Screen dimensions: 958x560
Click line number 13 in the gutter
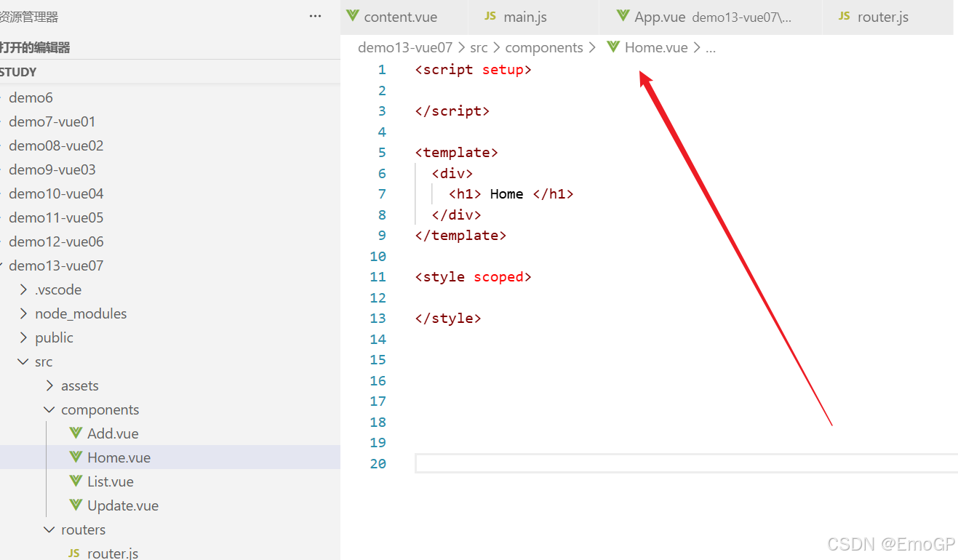point(378,319)
